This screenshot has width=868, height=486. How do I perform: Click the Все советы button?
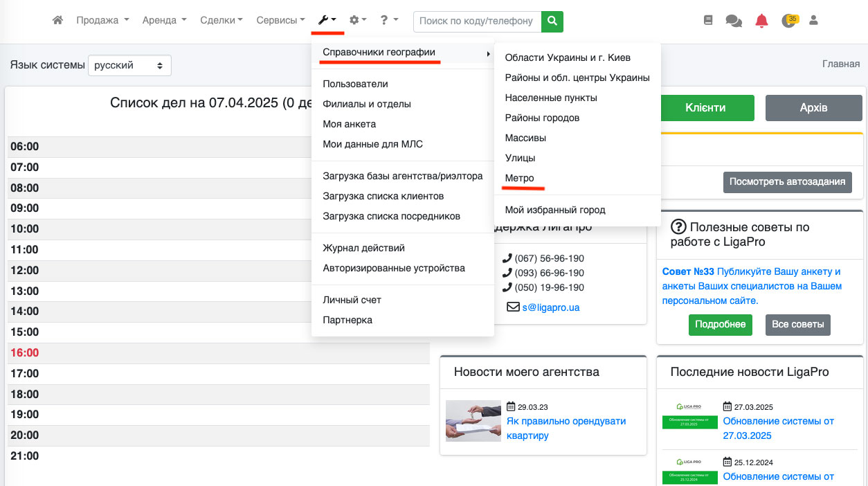(x=798, y=324)
